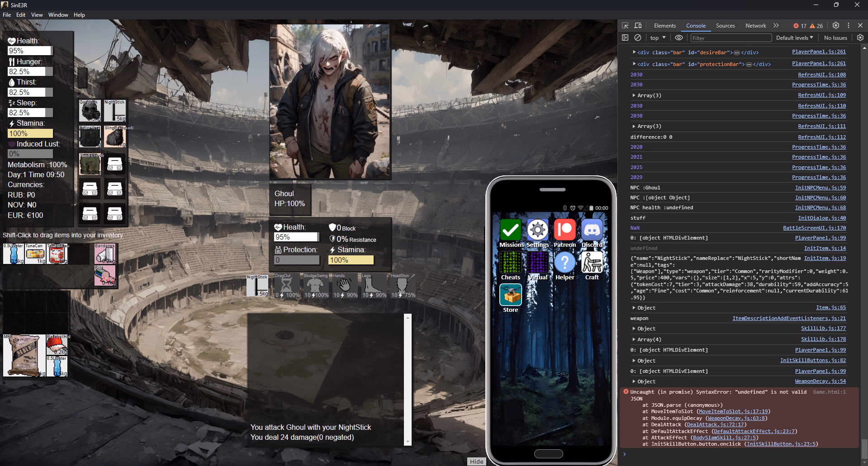Open the top JavaScript context dropdown
Screen dimensions: 868x466
[x=658, y=38]
